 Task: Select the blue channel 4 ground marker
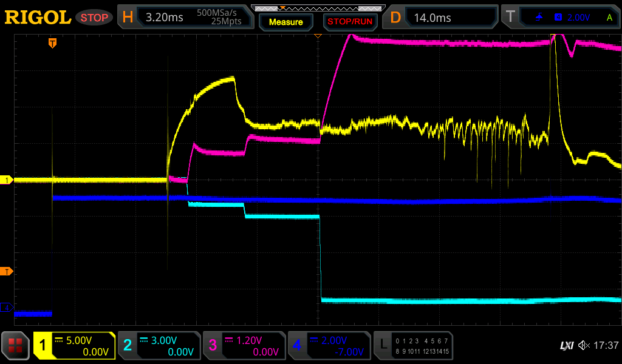[x=7, y=308]
